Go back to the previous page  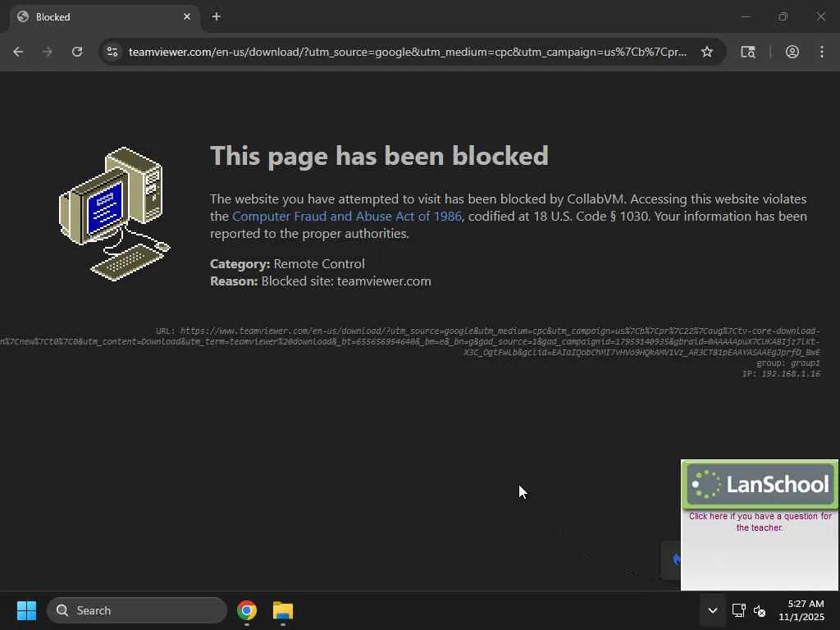18,52
